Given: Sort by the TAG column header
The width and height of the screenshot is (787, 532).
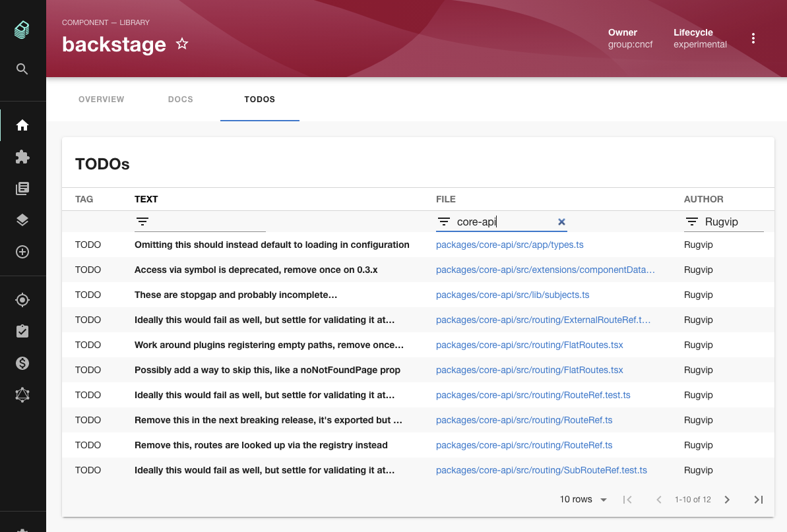Looking at the screenshot, I should tap(84, 199).
